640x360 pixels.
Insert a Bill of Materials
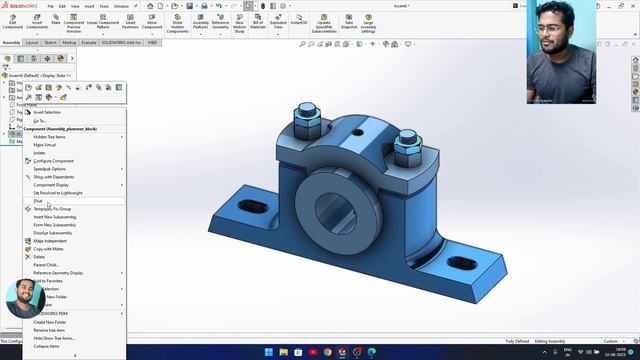coord(258,22)
